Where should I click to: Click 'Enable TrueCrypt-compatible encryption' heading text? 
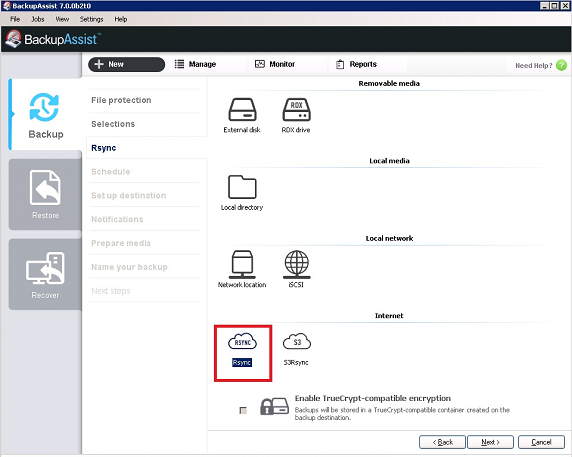pyautogui.click(x=373, y=398)
